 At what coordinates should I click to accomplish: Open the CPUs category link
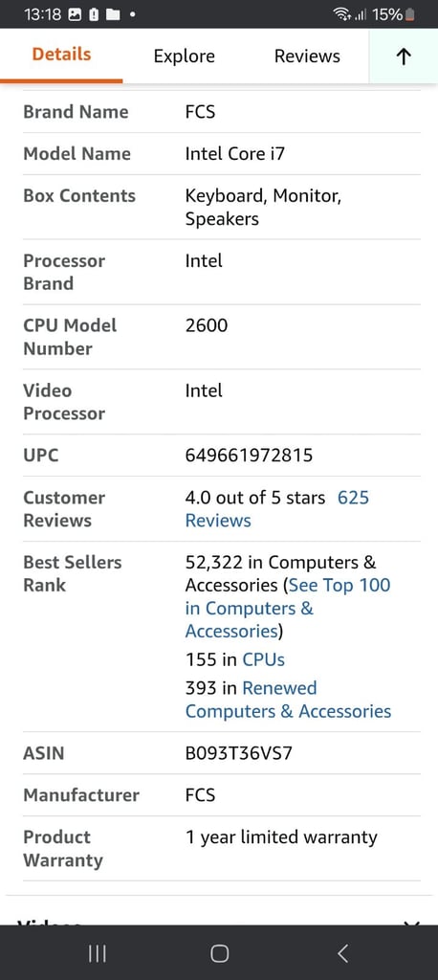264,659
